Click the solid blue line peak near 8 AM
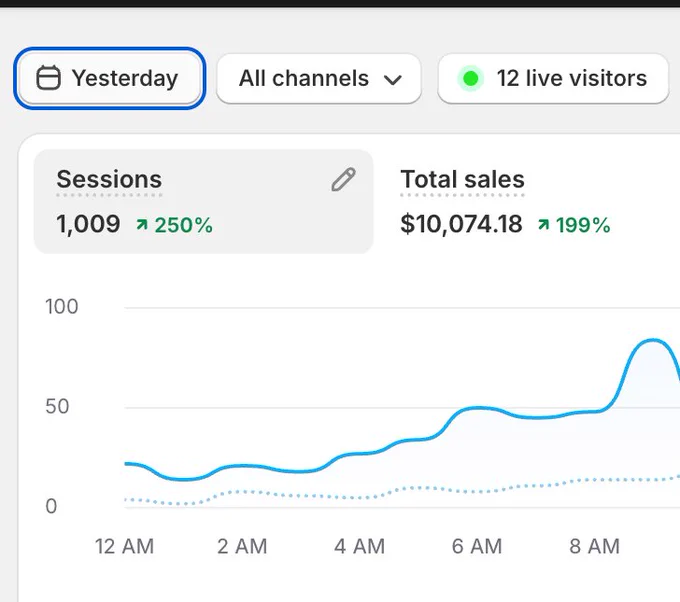The width and height of the screenshot is (680, 602). pos(653,340)
